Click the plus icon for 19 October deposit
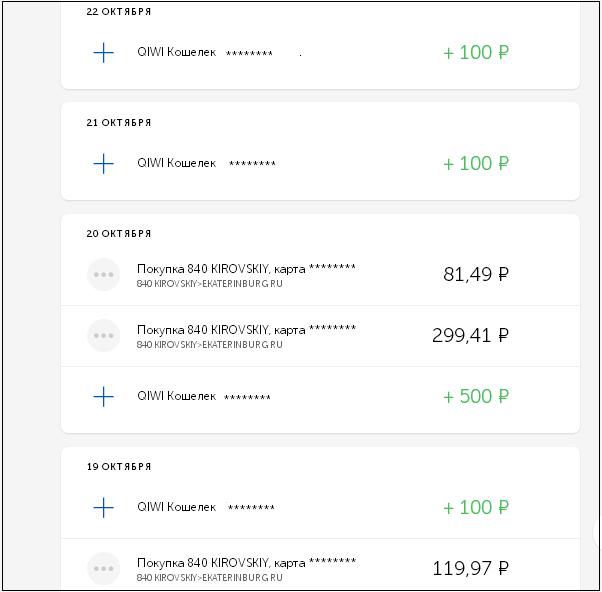 [103, 507]
